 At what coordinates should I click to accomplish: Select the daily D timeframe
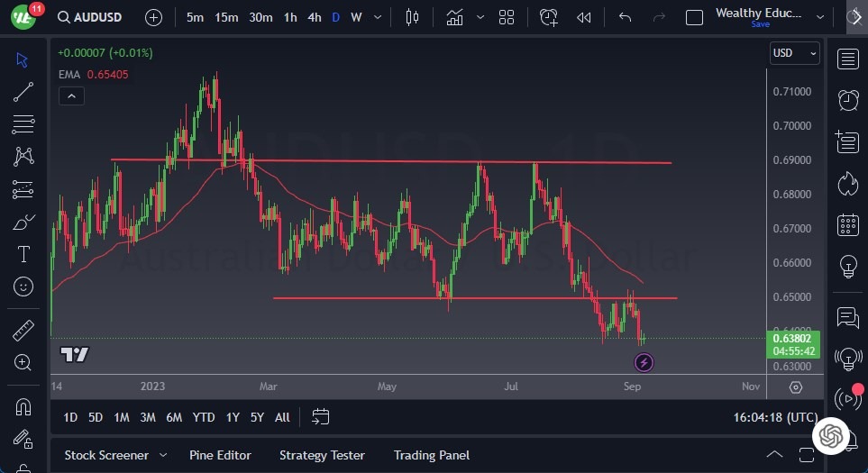(x=335, y=18)
